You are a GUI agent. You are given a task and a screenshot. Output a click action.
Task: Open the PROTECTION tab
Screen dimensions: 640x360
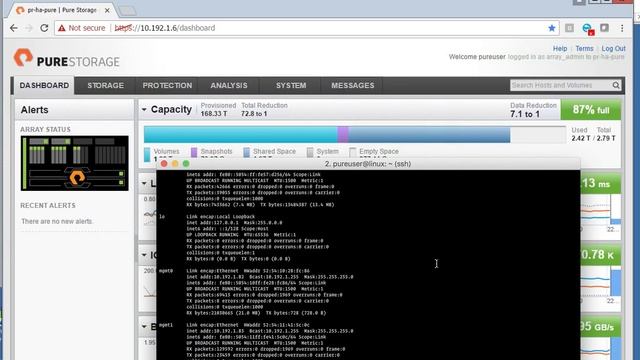click(167, 85)
